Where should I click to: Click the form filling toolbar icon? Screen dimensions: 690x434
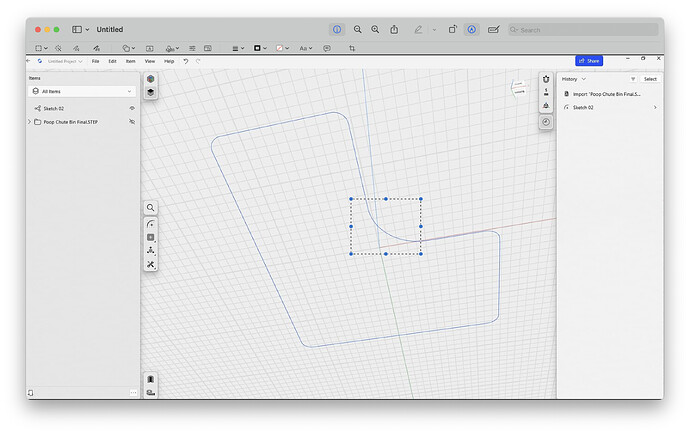(x=494, y=29)
